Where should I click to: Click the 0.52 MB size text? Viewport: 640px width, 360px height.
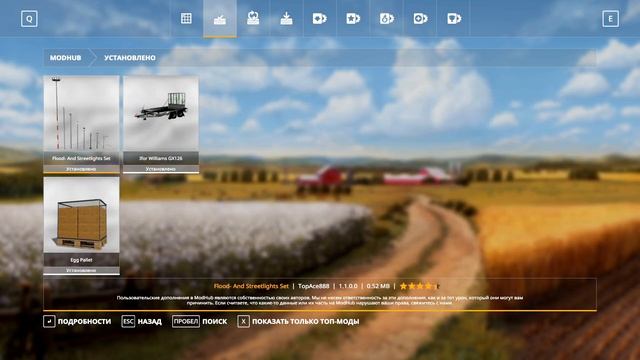click(x=378, y=286)
